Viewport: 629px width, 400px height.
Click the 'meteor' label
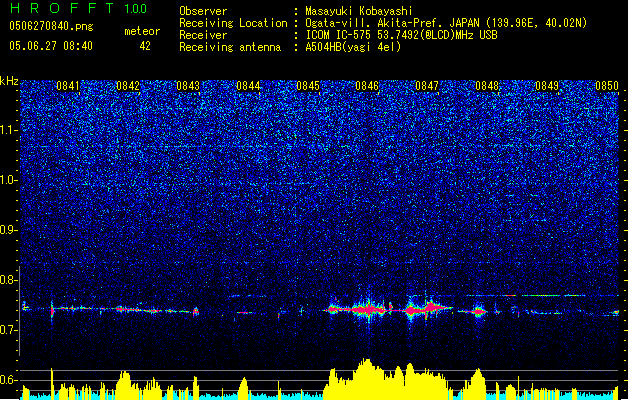tap(142, 31)
